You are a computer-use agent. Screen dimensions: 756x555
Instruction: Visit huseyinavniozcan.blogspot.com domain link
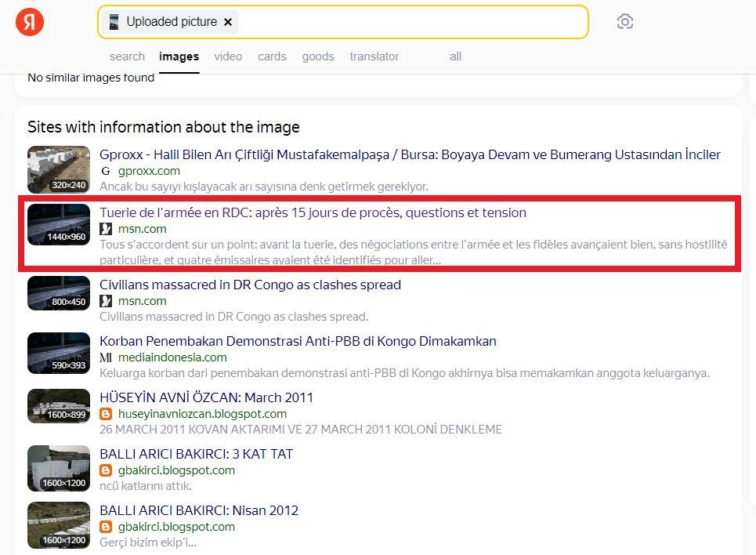pyautogui.click(x=202, y=414)
